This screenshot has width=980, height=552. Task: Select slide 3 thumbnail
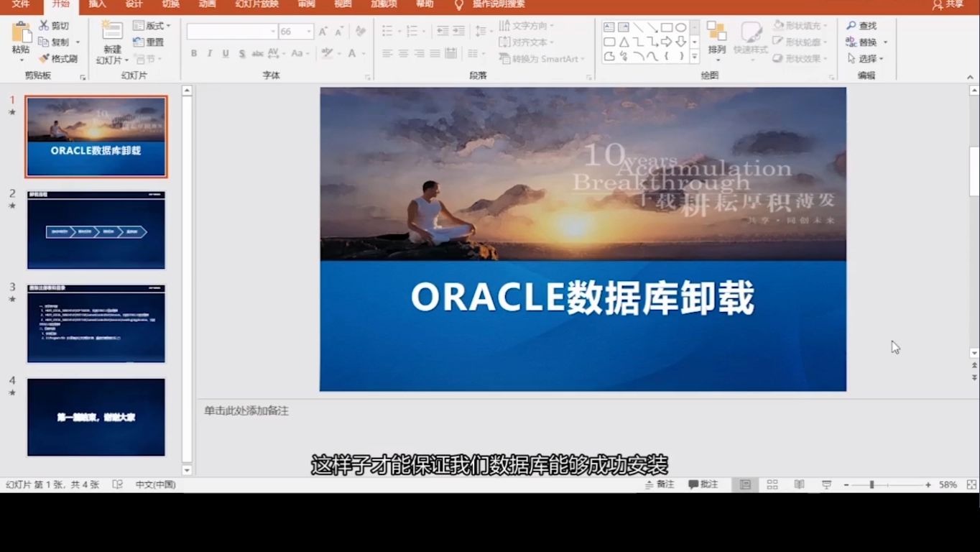96,323
